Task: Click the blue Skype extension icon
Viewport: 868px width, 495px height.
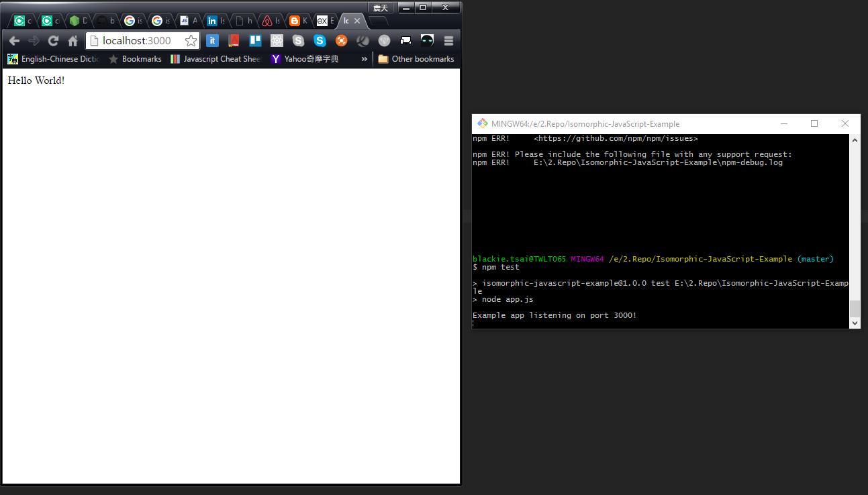Action: [x=320, y=41]
